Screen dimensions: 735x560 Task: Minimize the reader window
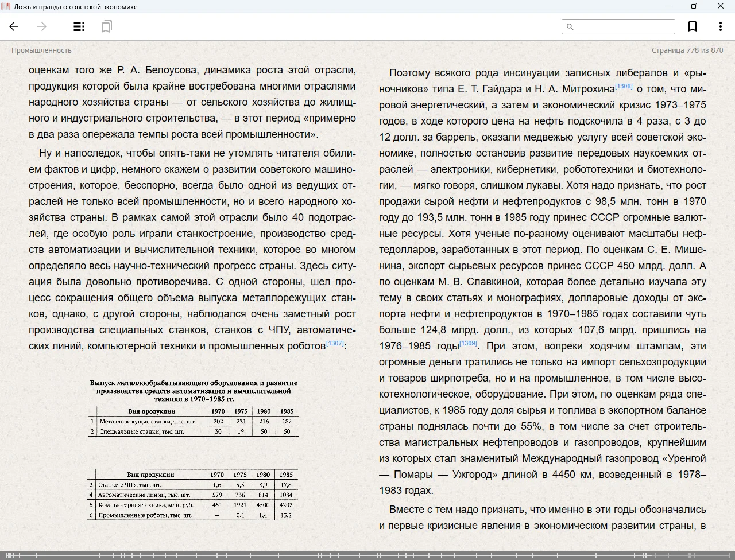668,6
